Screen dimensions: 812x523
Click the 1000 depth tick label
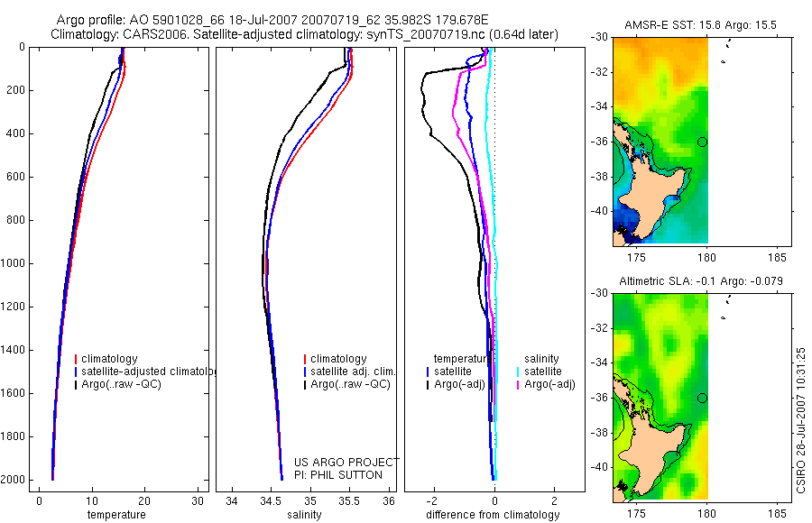point(15,263)
